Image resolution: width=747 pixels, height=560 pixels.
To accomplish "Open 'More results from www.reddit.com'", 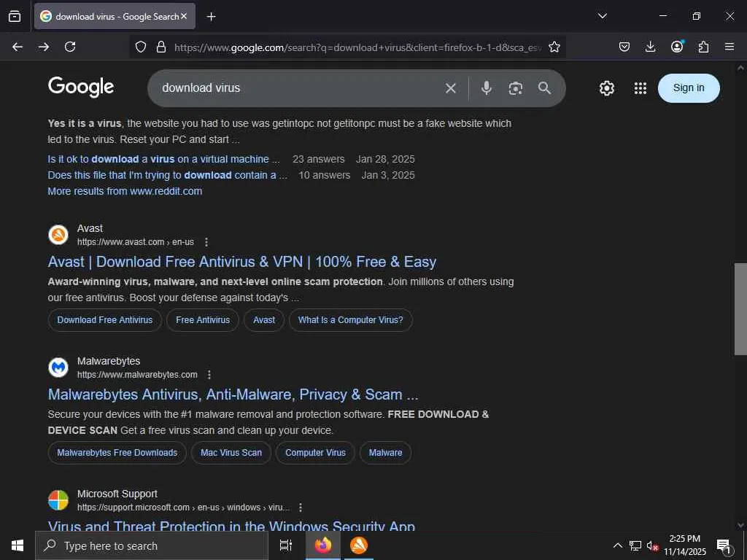I will (x=125, y=191).
